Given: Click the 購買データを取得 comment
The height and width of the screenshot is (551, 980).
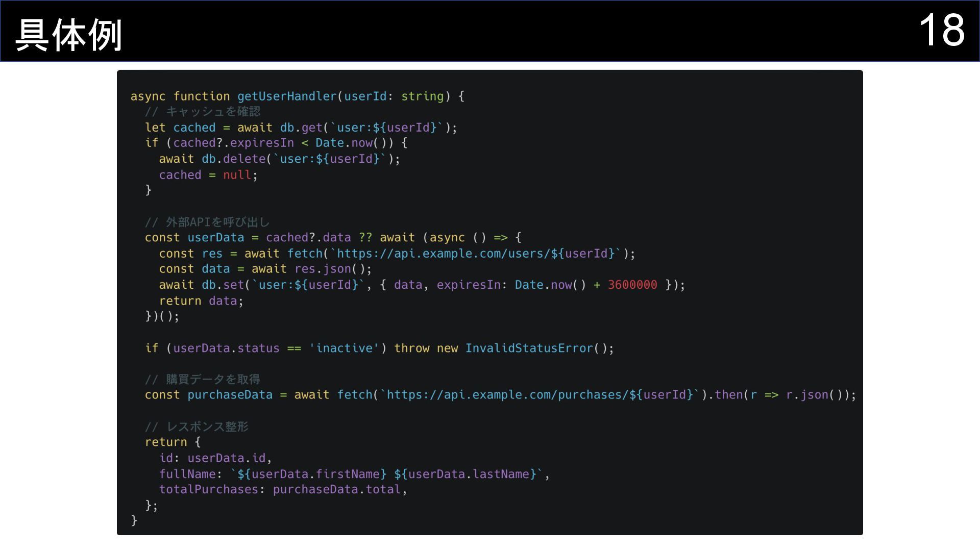Looking at the screenshot, I should [x=203, y=380].
